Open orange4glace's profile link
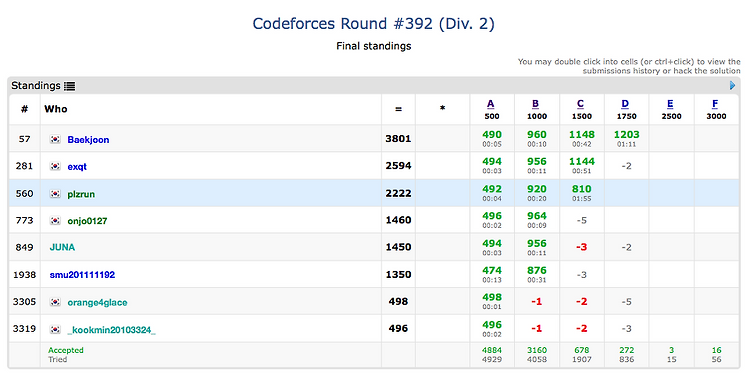Viewport: 750px width, 377px height. [x=97, y=302]
